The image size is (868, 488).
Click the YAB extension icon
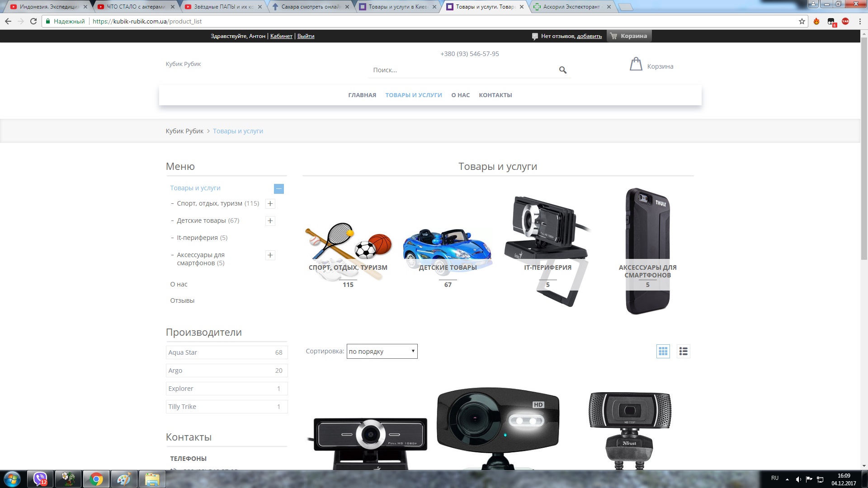click(845, 21)
